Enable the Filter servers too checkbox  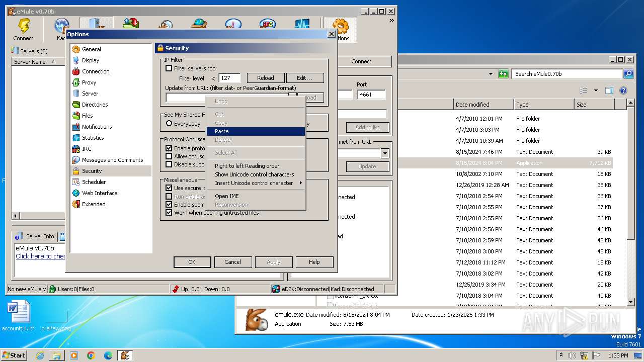[x=169, y=68]
